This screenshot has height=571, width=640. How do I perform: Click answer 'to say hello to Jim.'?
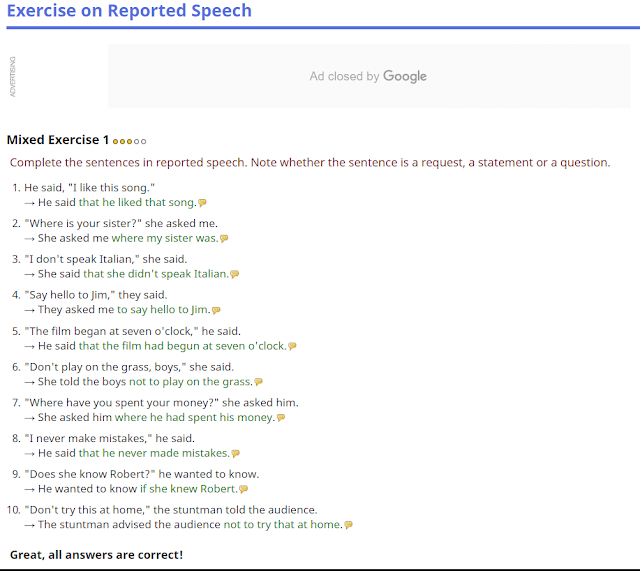[164, 309]
